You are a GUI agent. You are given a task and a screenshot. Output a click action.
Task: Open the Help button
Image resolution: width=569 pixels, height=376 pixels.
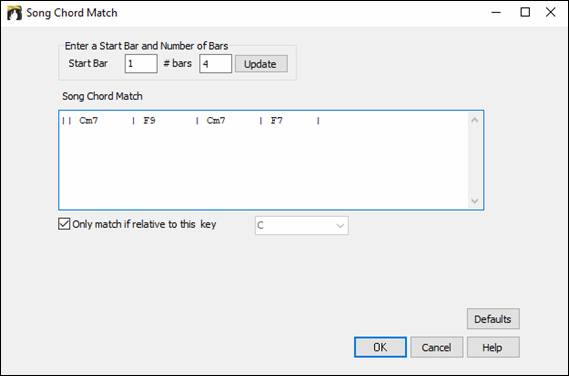click(x=493, y=347)
